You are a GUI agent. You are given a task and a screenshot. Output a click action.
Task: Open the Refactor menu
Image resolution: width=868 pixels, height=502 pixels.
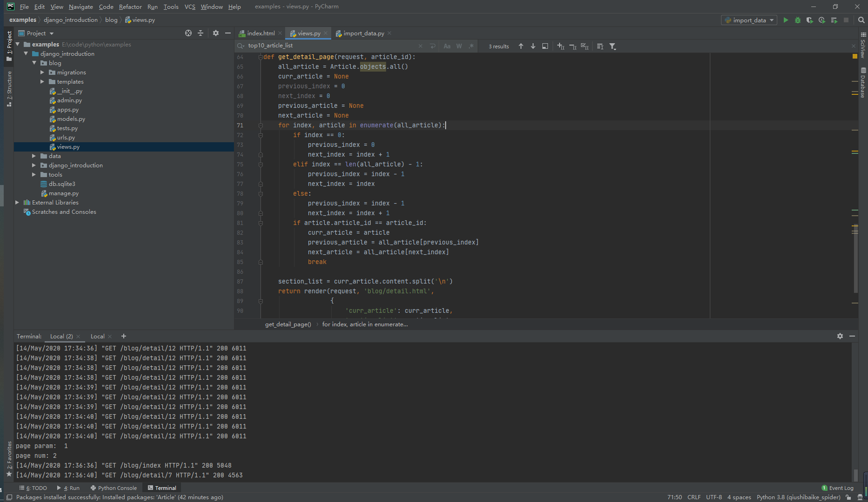pyautogui.click(x=130, y=7)
